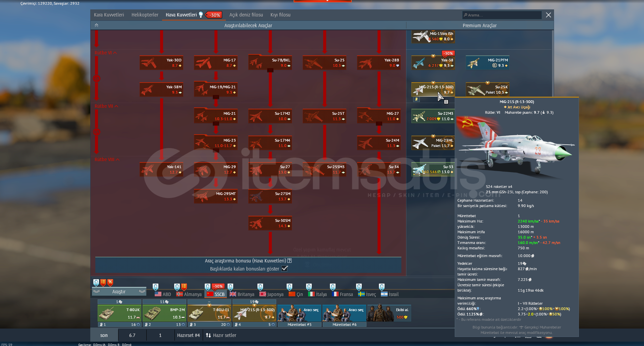Select the Yak-141 aircraft card
This screenshot has width=644, height=346.
[161, 169]
